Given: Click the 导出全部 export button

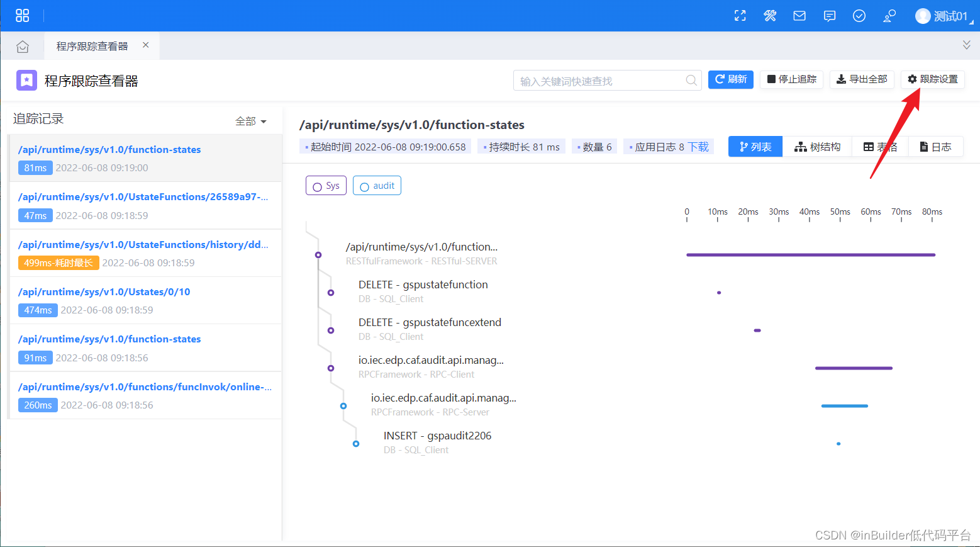Looking at the screenshot, I should [862, 79].
